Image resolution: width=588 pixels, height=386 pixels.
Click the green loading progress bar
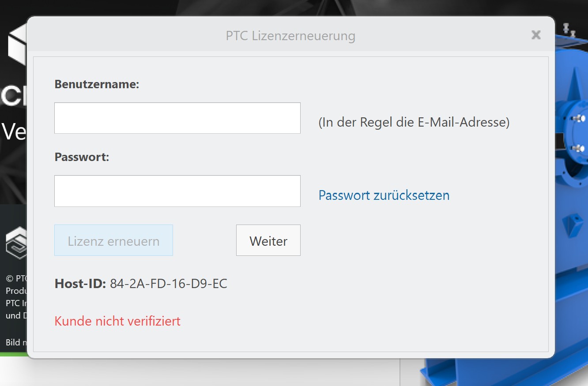[13, 354]
